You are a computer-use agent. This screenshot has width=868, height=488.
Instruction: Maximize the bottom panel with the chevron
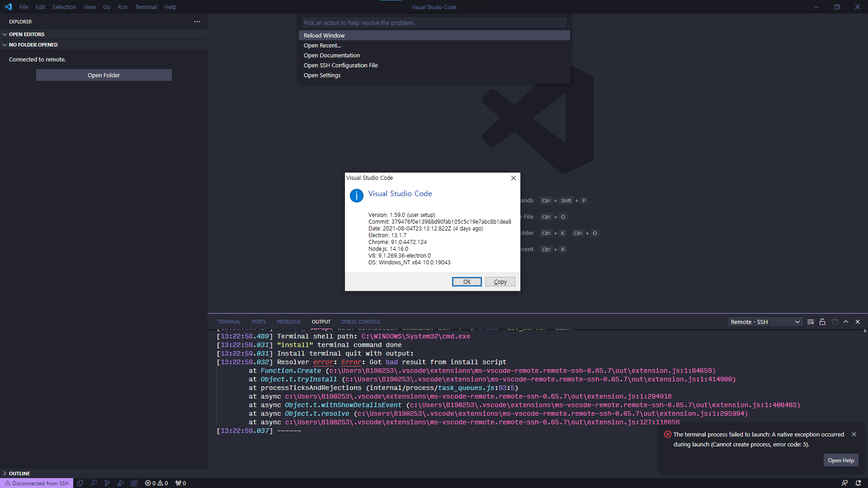tap(845, 321)
